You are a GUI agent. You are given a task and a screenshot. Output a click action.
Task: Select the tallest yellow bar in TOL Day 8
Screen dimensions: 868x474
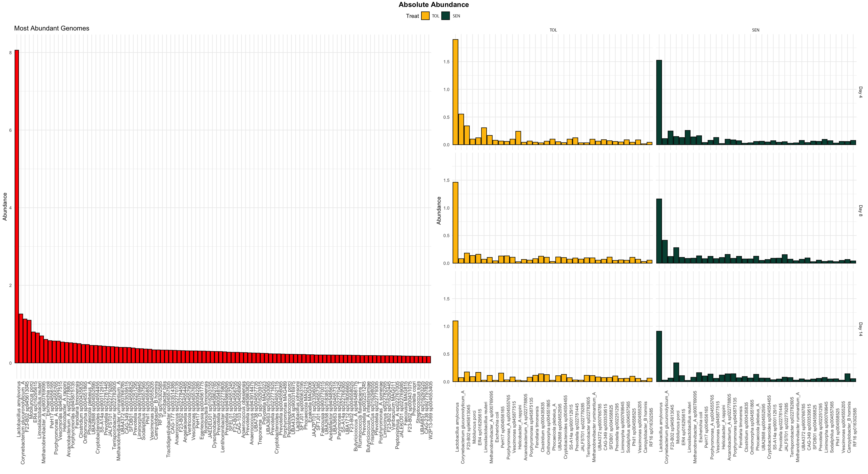click(x=455, y=223)
